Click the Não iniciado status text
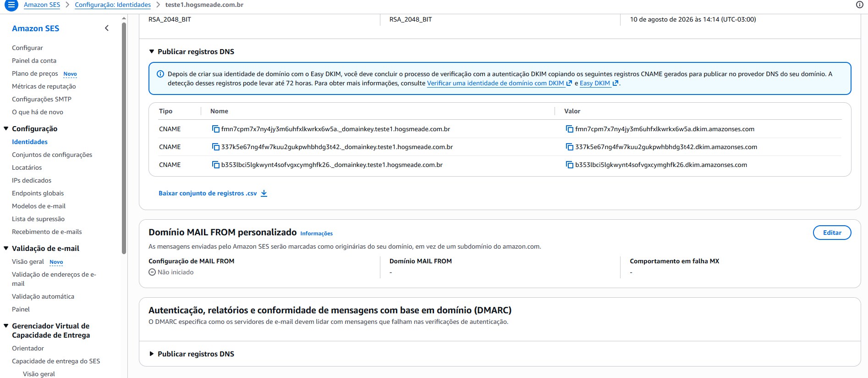This screenshot has height=378, width=868. point(176,272)
